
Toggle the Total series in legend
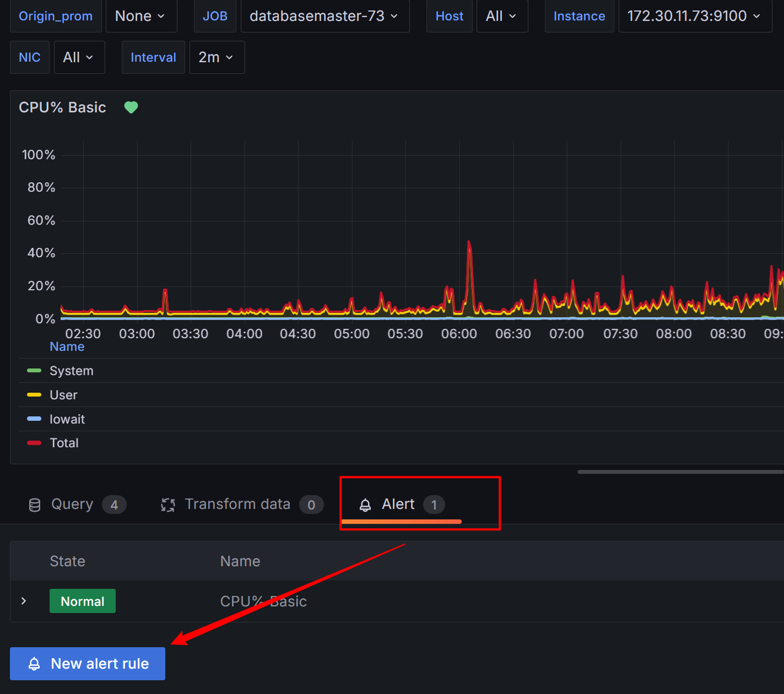[x=64, y=443]
